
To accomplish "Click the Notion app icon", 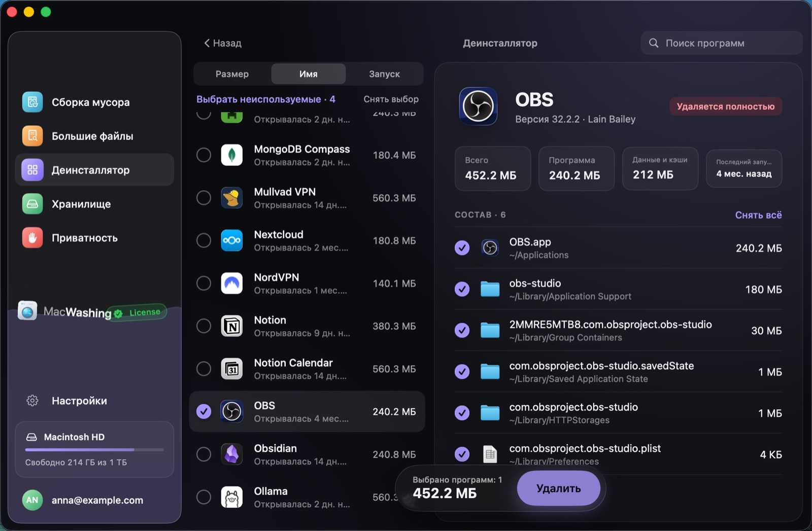I will tap(232, 326).
